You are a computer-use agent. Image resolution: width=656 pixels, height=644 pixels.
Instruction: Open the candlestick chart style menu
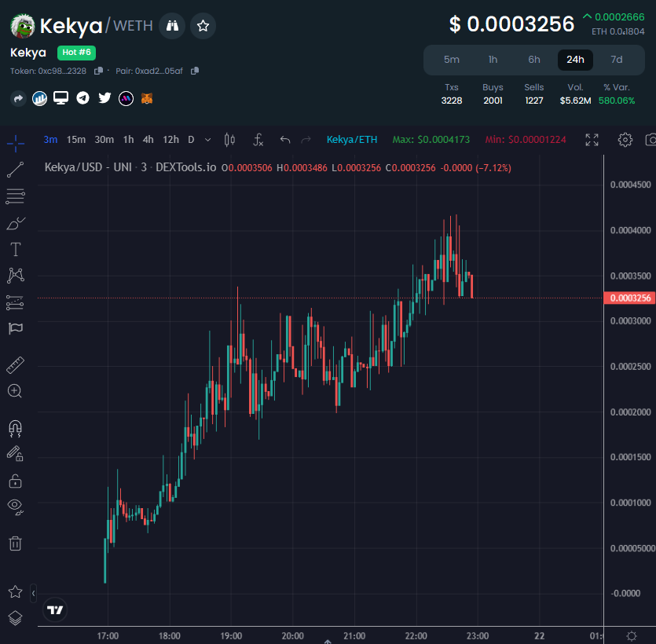229,140
